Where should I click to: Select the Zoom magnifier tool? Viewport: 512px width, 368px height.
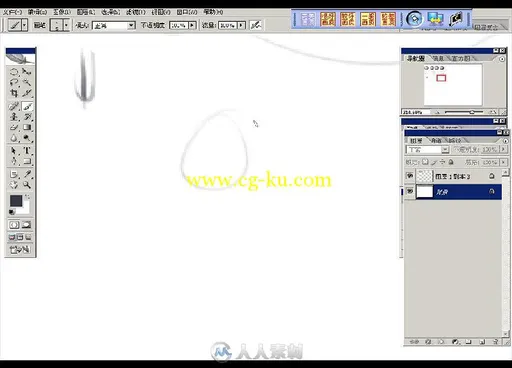tap(27, 185)
